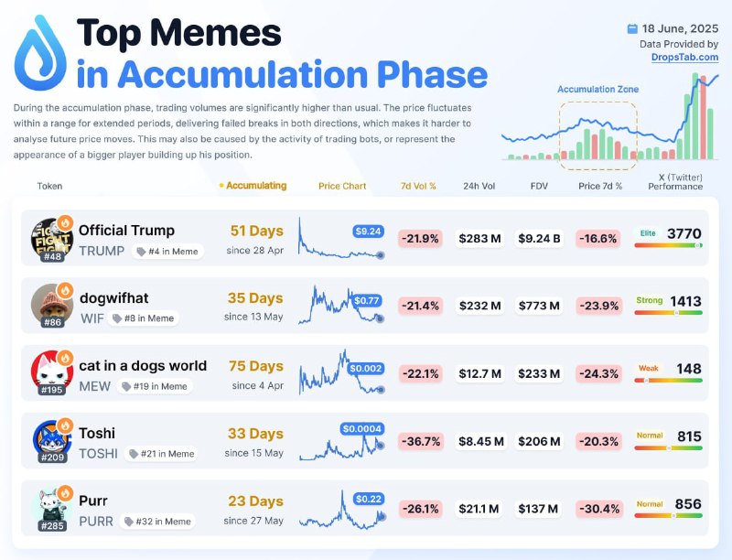Click the Toshi token avatar
The image size is (732, 560).
click(x=52, y=440)
